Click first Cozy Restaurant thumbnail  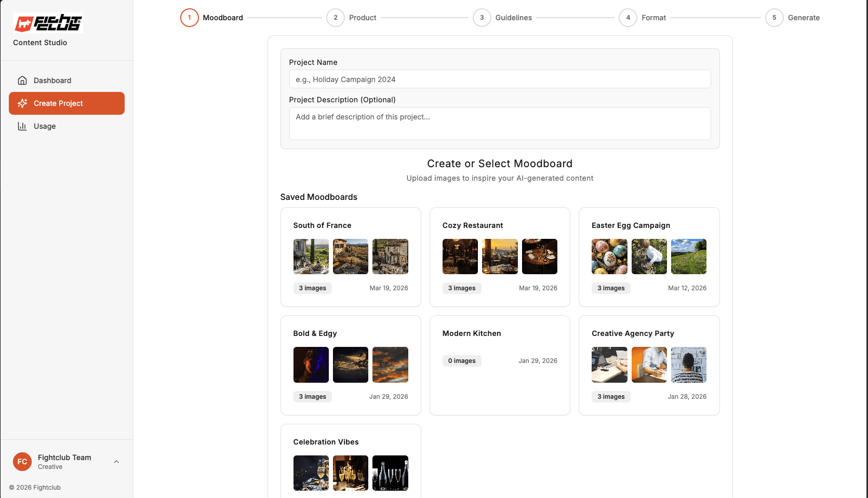point(460,257)
